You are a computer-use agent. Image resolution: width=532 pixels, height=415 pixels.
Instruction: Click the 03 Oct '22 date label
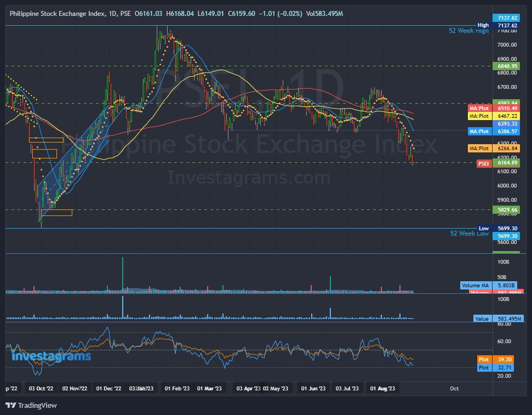click(x=41, y=388)
